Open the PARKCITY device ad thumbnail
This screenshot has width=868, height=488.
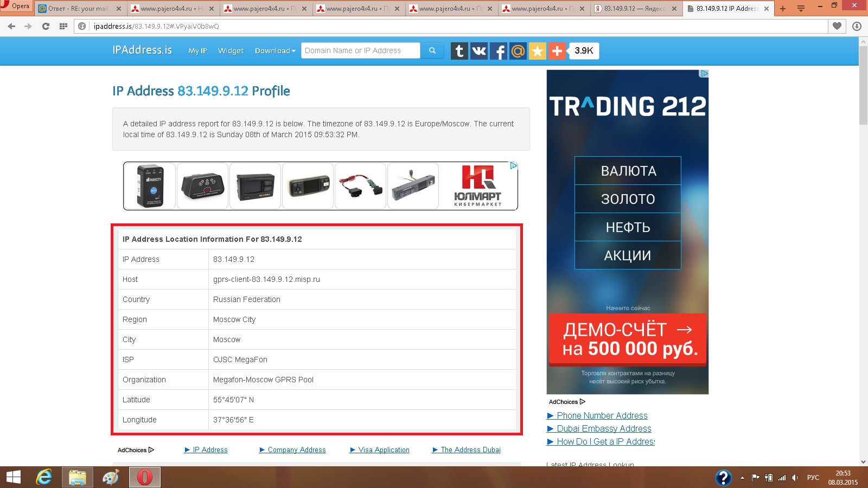150,186
